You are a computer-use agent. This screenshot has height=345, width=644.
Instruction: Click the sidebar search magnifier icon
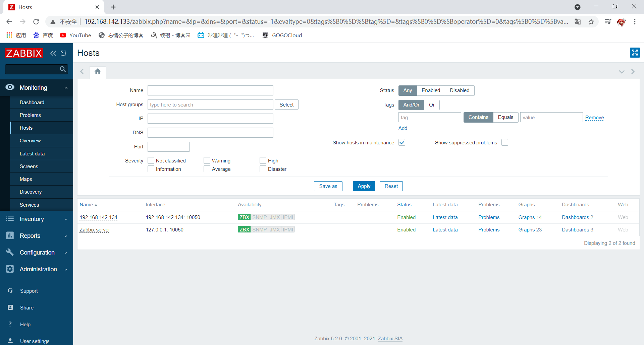63,69
